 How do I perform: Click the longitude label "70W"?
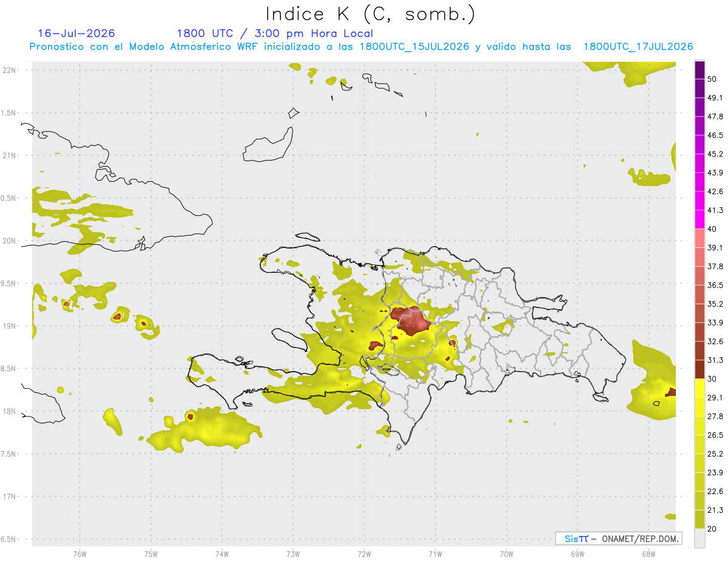[x=507, y=554]
